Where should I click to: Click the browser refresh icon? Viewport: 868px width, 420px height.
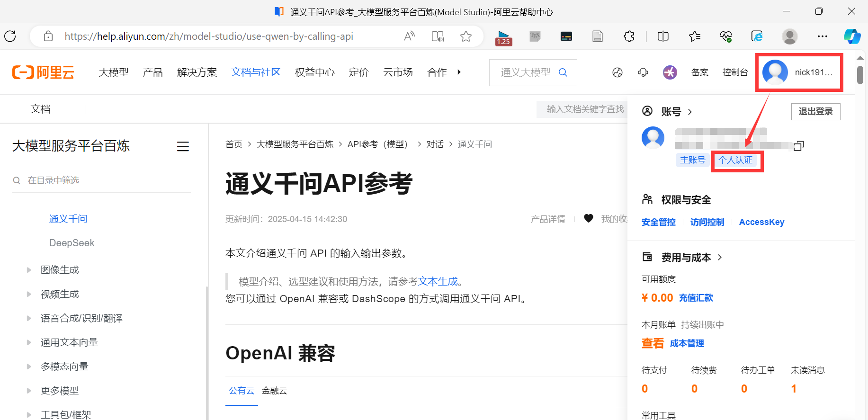[10, 36]
